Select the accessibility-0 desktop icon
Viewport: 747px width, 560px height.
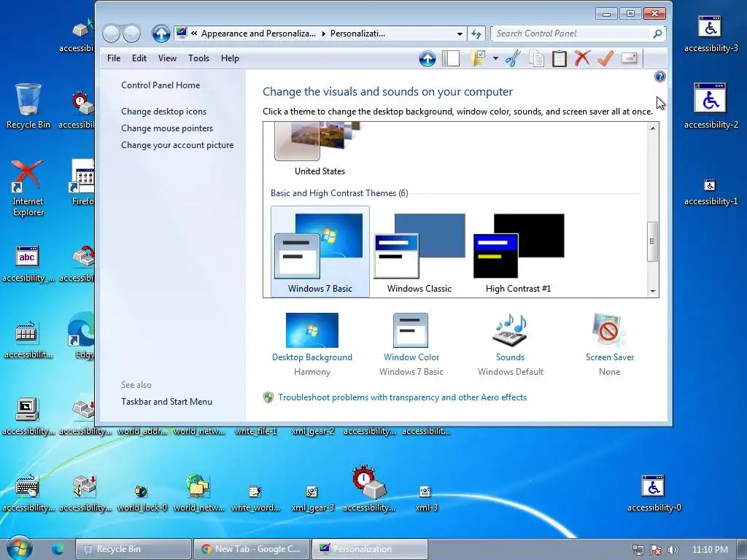coord(654,494)
